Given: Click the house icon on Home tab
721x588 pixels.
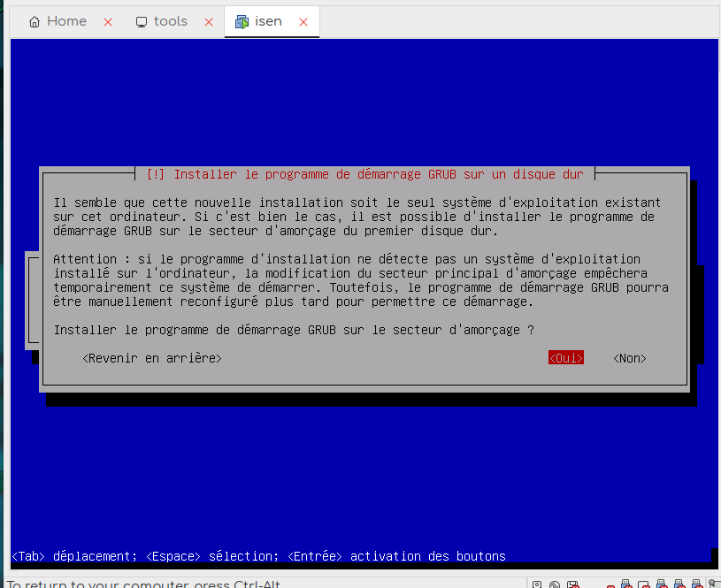Looking at the screenshot, I should point(35,22).
